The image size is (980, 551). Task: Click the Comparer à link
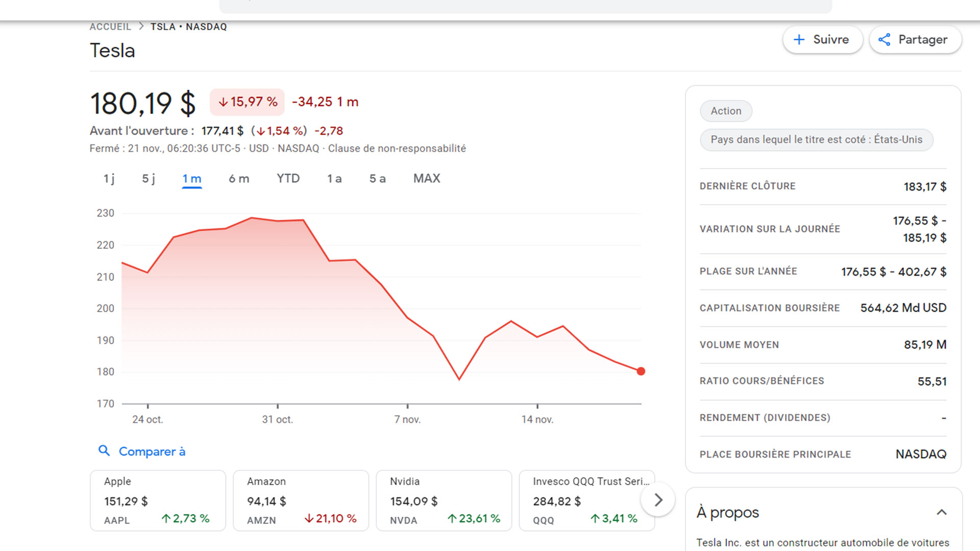152,451
